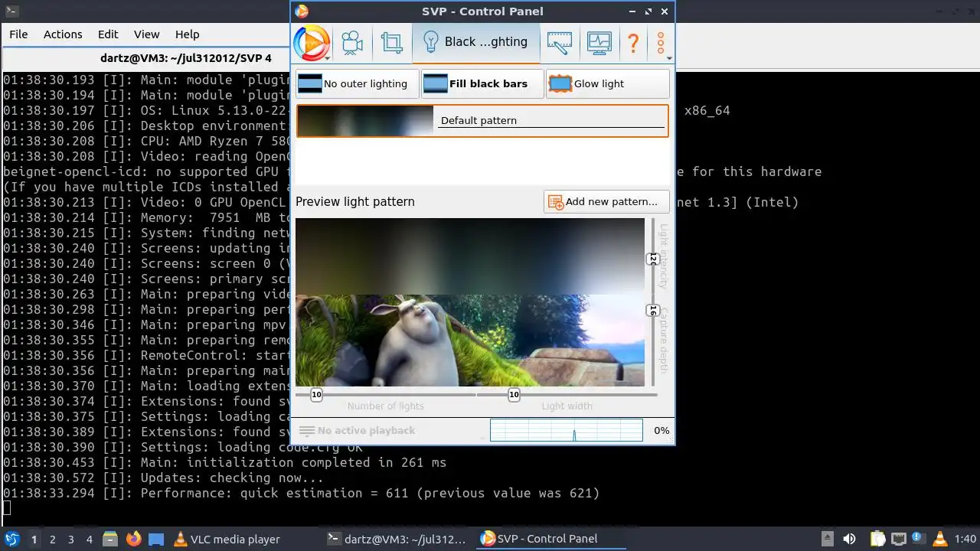Open the update notification tray icon
980x551 pixels.
[918, 539]
